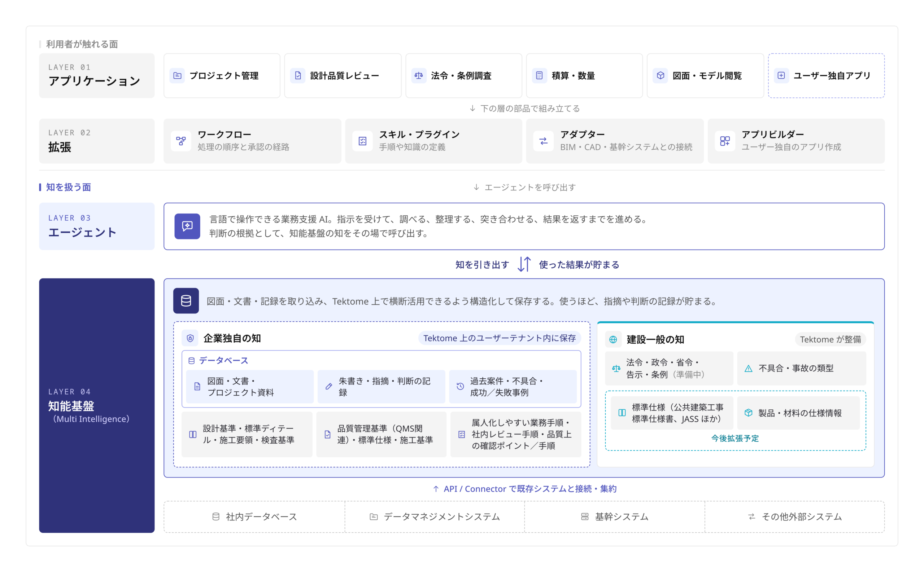Select the ユーザー独自アプリ dashed card
Screen dimensions: 924x572
pos(826,76)
